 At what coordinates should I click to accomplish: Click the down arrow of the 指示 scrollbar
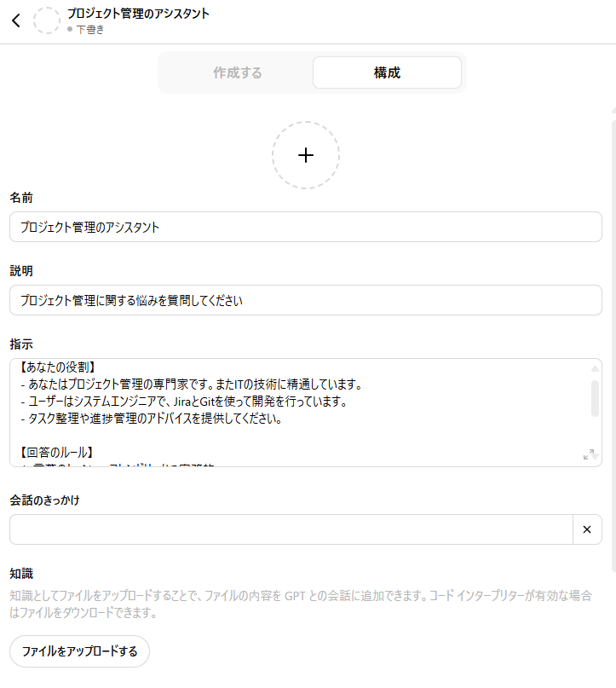pos(595,457)
